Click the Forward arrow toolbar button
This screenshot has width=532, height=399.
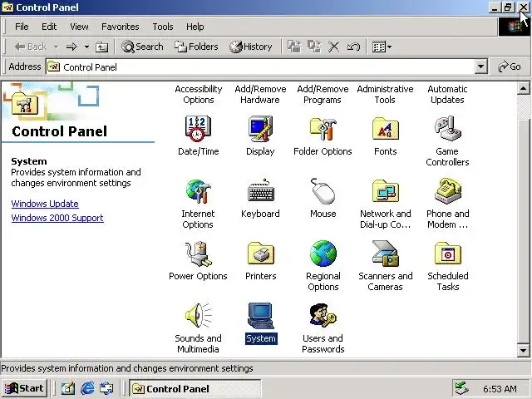(71, 47)
